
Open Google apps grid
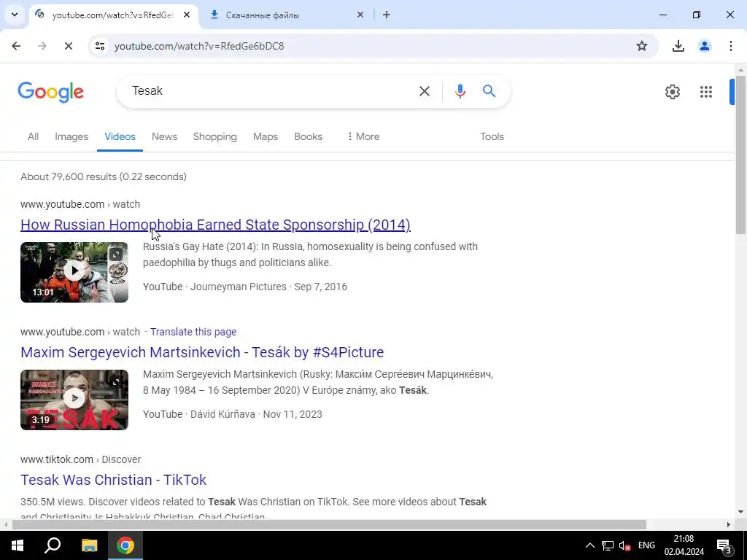[x=706, y=91]
